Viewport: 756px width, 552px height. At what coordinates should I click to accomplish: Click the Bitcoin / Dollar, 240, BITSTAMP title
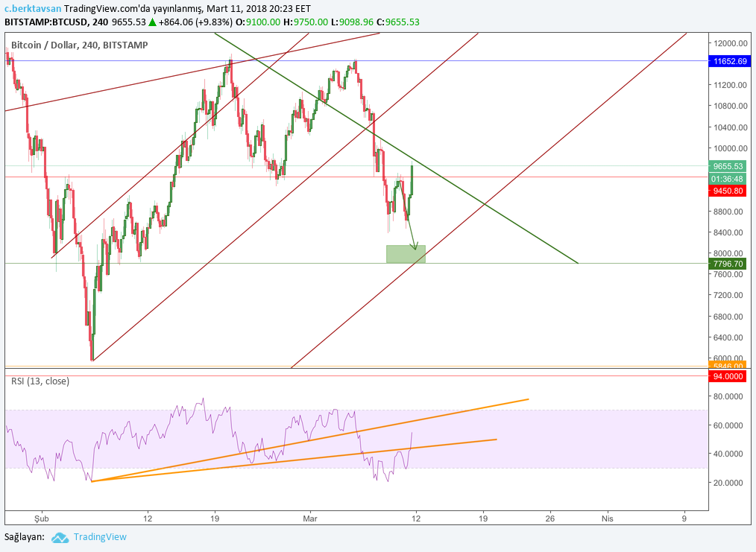click(80, 45)
